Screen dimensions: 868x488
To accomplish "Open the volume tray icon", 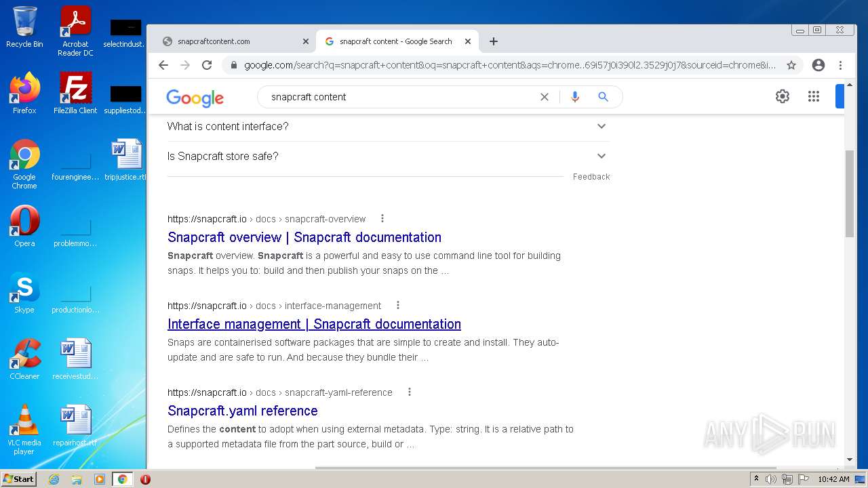I will coord(771,479).
